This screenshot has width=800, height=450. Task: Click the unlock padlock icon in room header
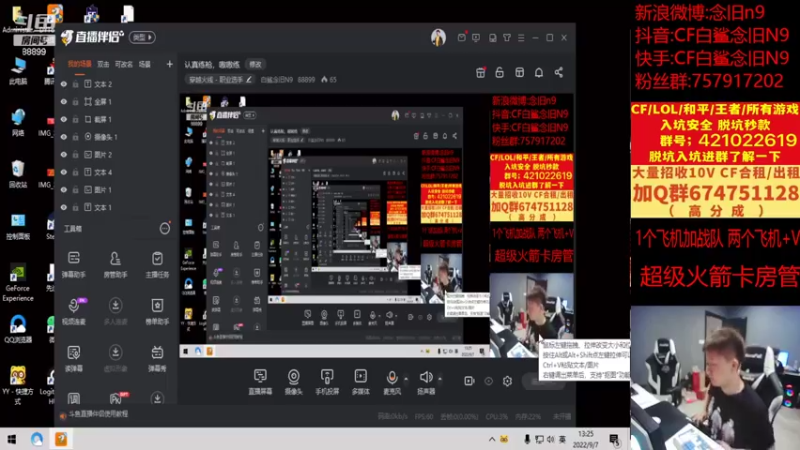pos(499,72)
